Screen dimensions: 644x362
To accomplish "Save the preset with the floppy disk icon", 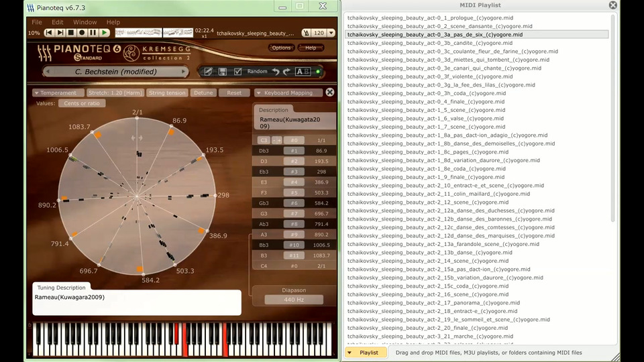I will 222,72.
